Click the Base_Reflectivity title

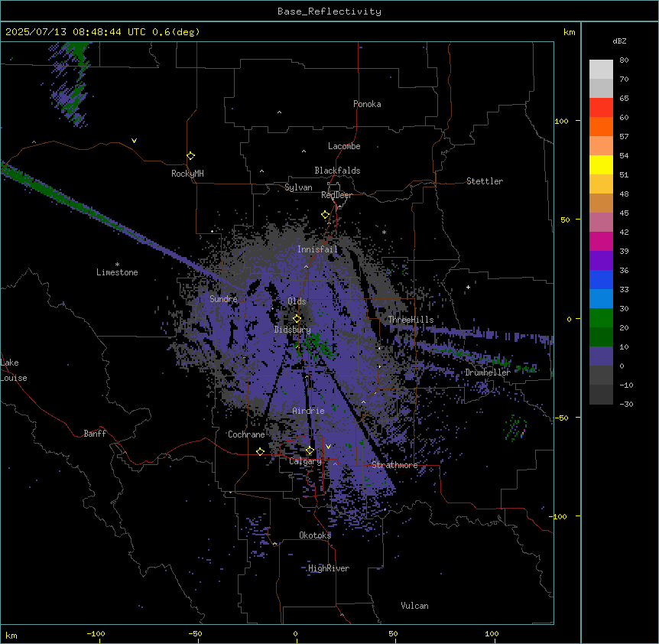329,11
